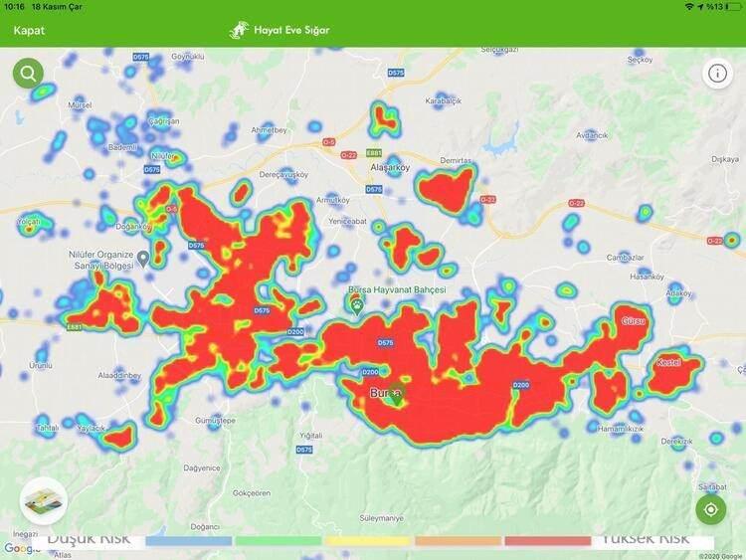Open the map layers icon

click(x=42, y=500)
